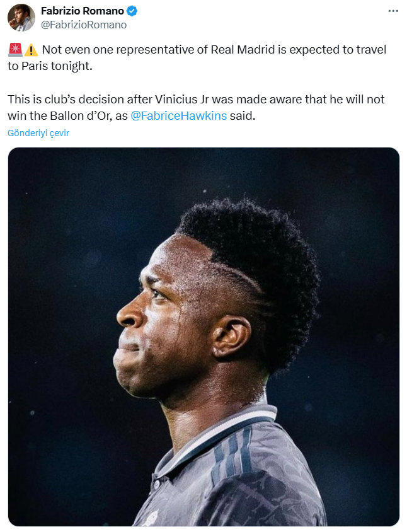Click the Fabrizio Romano display name
407x532 pixels.
[82, 11]
